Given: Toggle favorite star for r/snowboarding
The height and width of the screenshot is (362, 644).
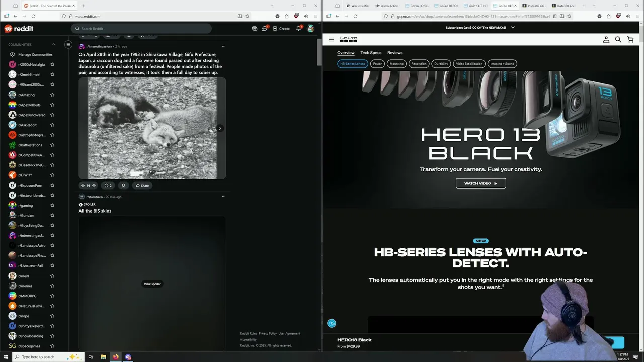Looking at the screenshot, I should (52, 336).
